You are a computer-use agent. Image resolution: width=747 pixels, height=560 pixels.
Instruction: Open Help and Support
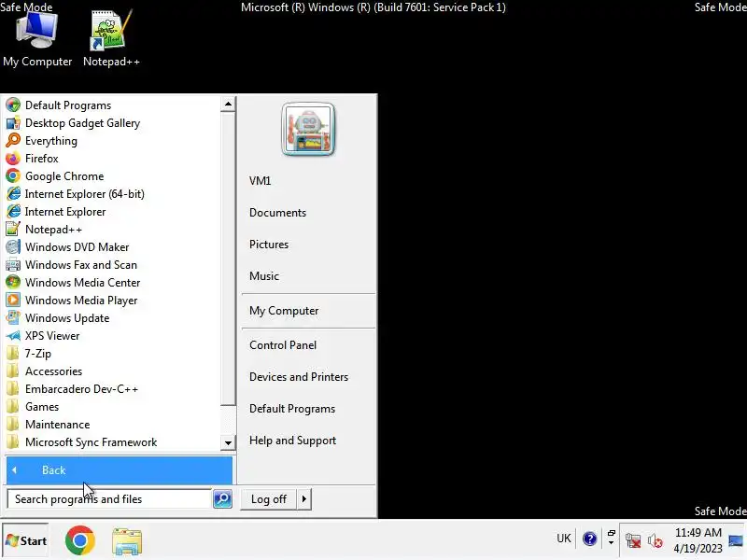point(292,441)
